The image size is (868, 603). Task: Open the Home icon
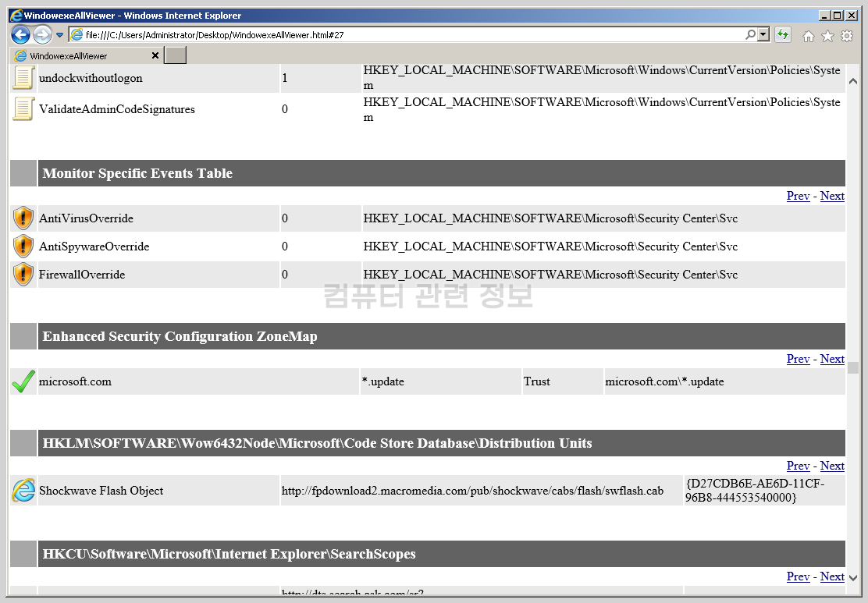(x=808, y=36)
